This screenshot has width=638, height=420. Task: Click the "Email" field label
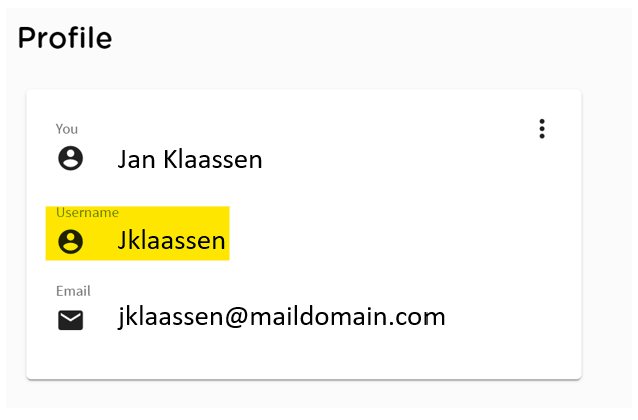pos(73,291)
